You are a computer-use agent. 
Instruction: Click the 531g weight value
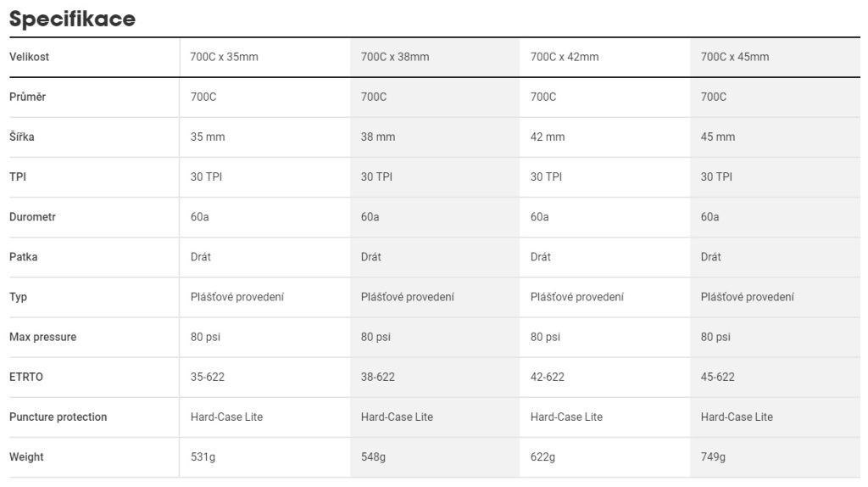[203, 457]
